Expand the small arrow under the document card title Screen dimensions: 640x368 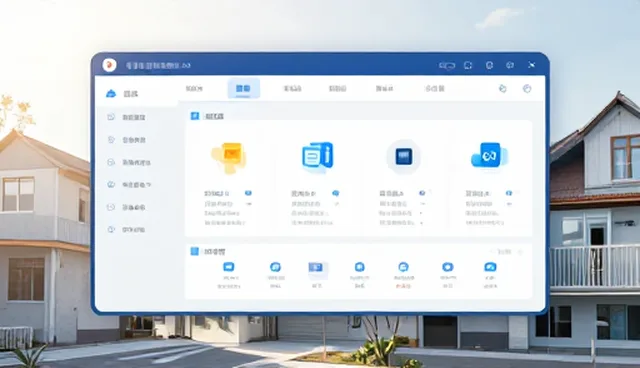point(336,204)
